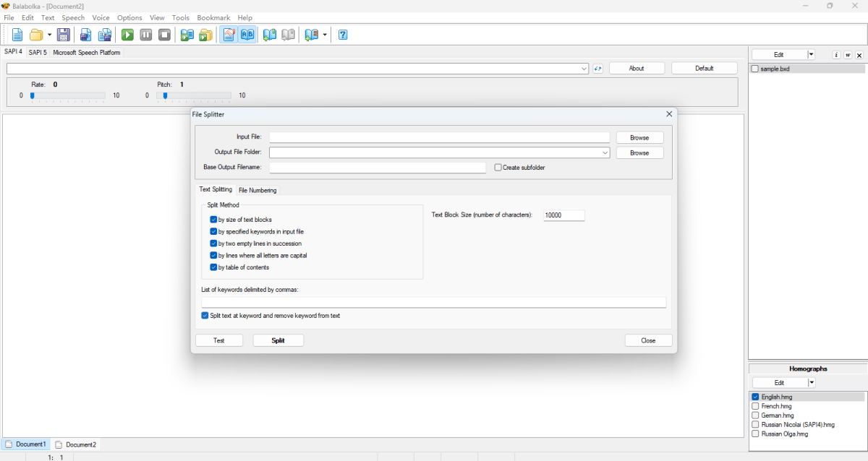The width and height of the screenshot is (868, 461).
Task: Open the voice selection dropdown list
Action: pyautogui.click(x=584, y=69)
